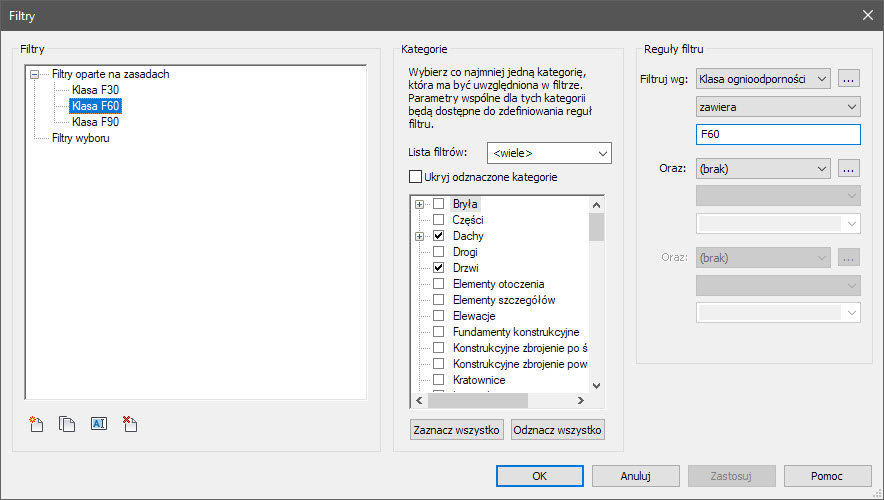Click the Rename filter icon
The width and height of the screenshot is (884, 500).
coord(98,424)
